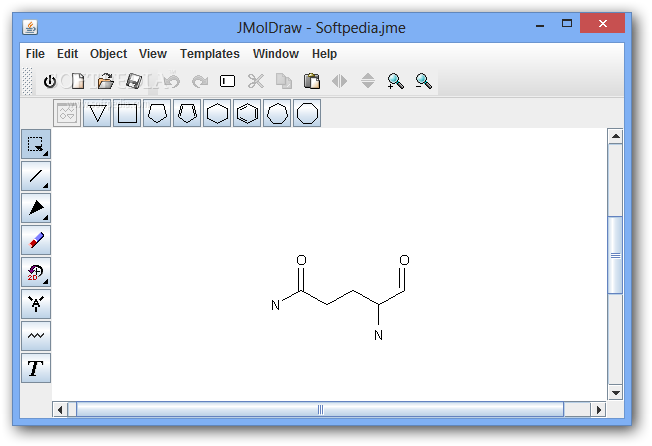Click the select-all rectangle toolbar icon
652x446 pixels.
pos(227,81)
